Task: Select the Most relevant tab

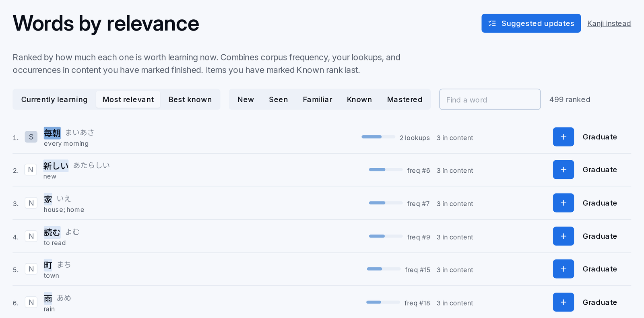Action: 128,99
